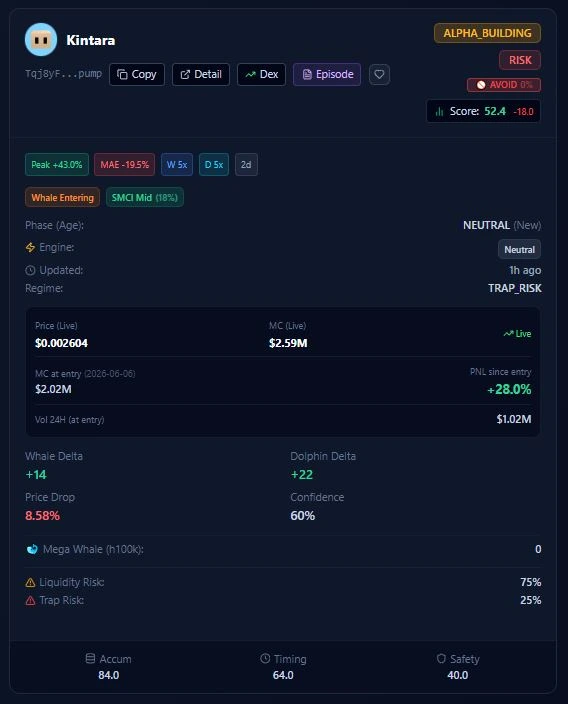Click the Dolphin Delta +22 value
This screenshot has width=568, height=704.
[302, 475]
